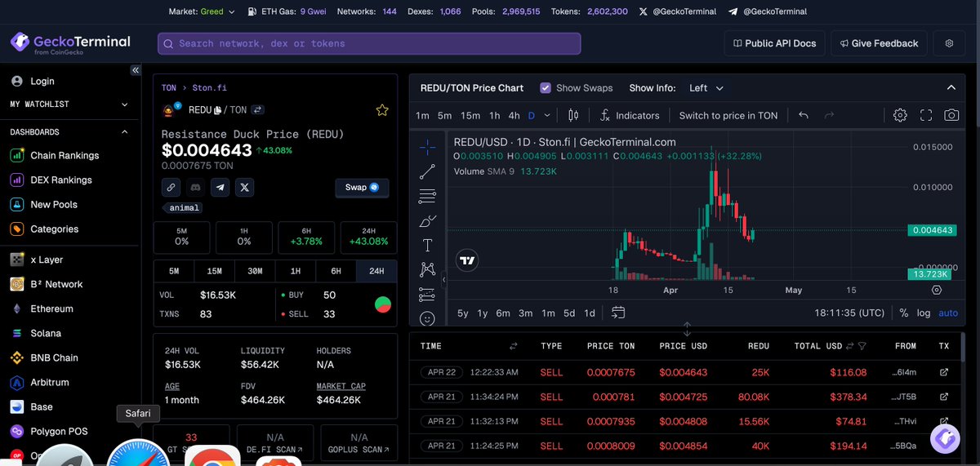
Task: Select the 1H stats tab
Action: point(296,272)
